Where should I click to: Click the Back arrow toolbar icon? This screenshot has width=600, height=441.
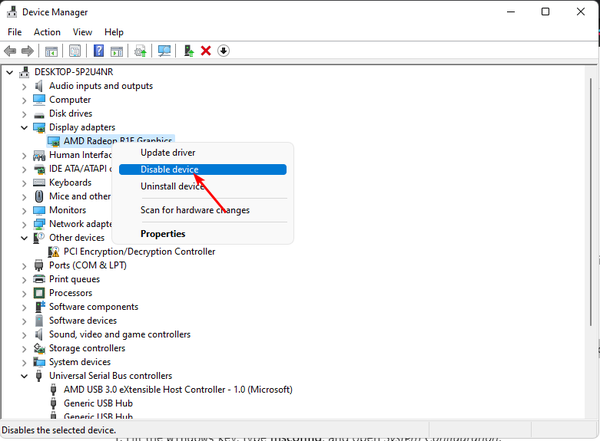click(x=10, y=51)
